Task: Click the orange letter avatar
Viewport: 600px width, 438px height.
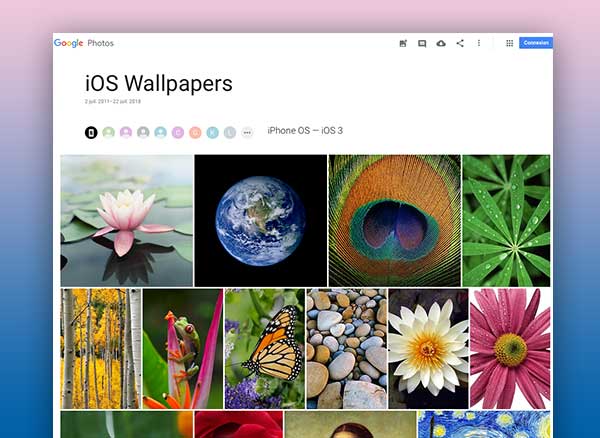Action: pyautogui.click(x=195, y=133)
